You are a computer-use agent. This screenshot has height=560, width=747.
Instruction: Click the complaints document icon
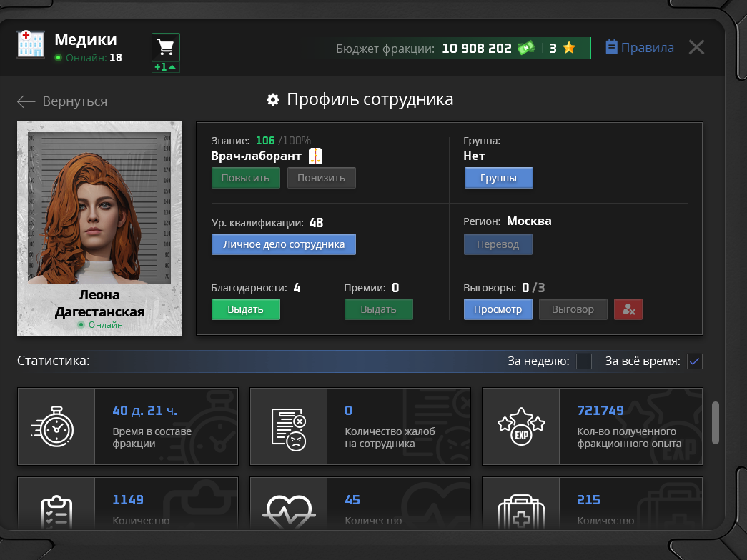click(288, 426)
